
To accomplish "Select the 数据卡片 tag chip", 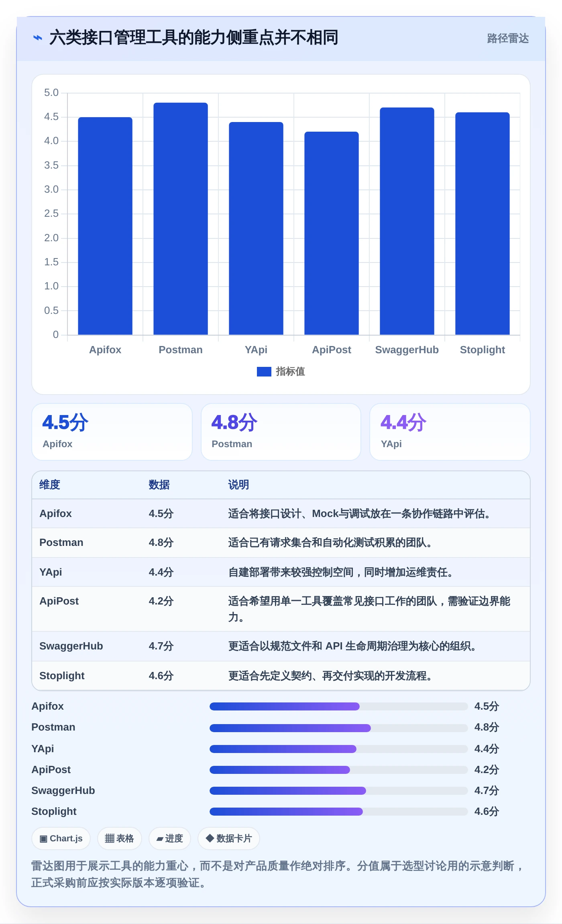I will pyautogui.click(x=229, y=839).
